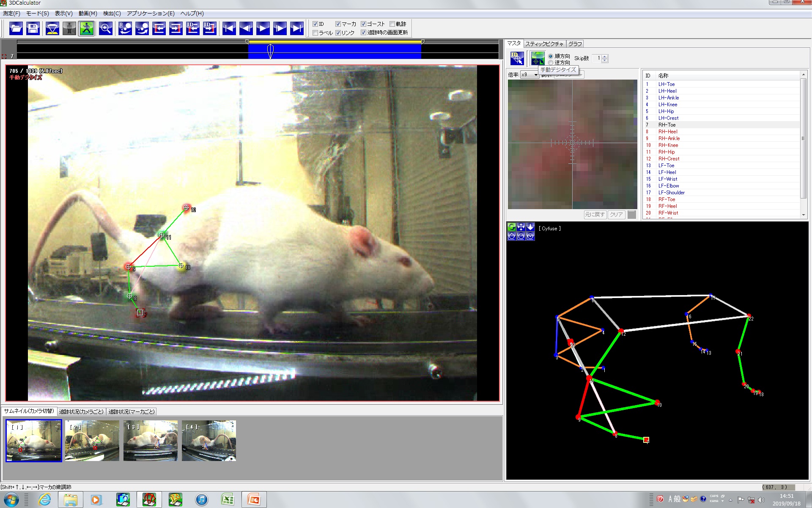Click the open file folder toolbar icon

point(16,28)
